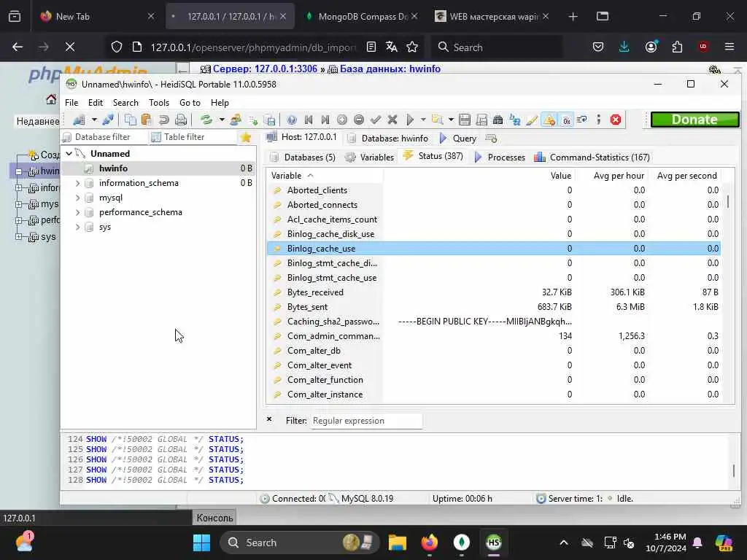Click the Run query play icon

coord(410,120)
